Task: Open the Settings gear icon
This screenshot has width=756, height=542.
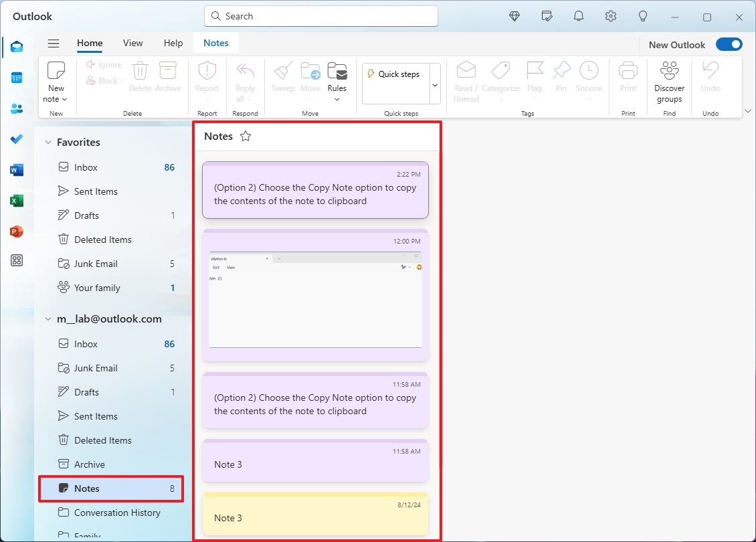Action: (x=611, y=17)
